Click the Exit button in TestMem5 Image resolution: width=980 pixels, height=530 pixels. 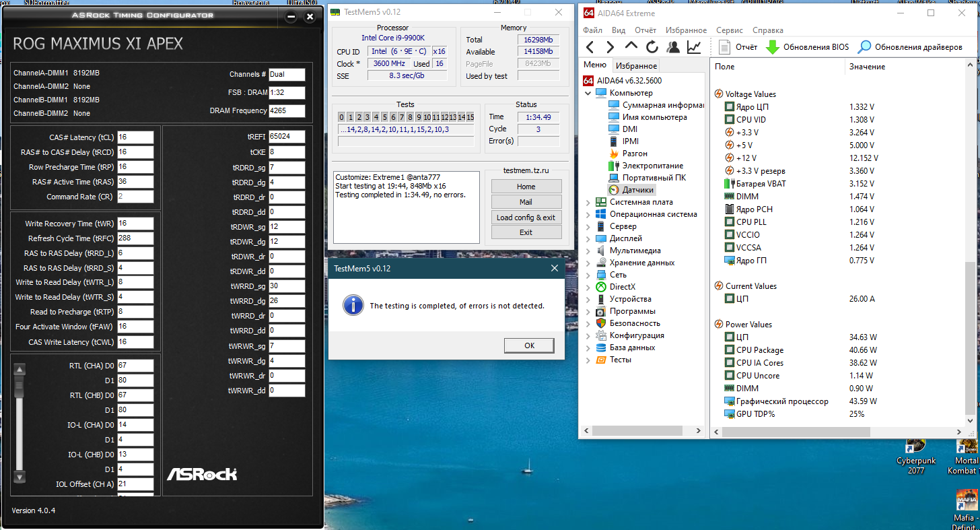click(x=526, y=232)
